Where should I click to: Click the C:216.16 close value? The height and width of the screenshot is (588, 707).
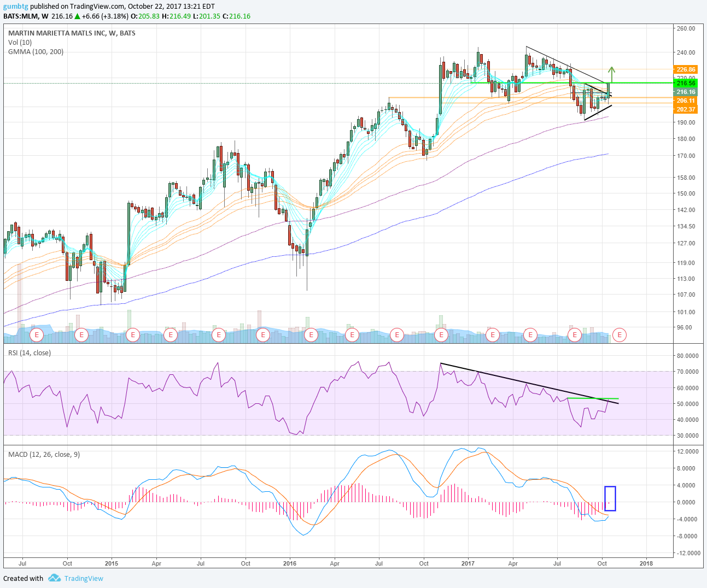pos(237,16)
